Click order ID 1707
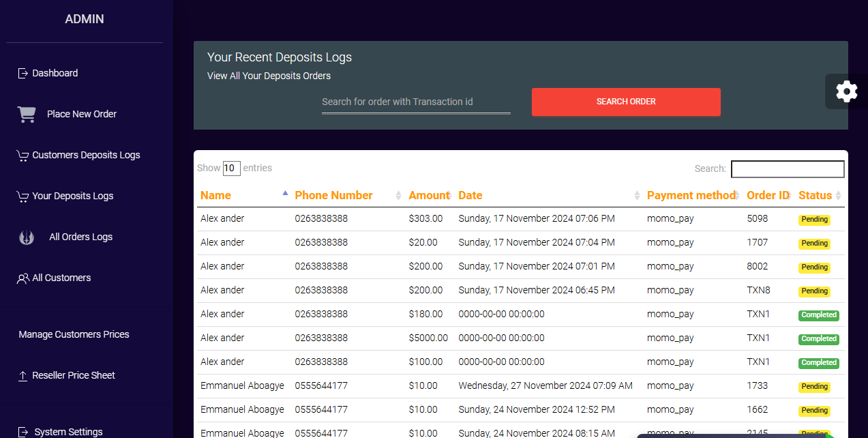 click(x=757, y=242)
